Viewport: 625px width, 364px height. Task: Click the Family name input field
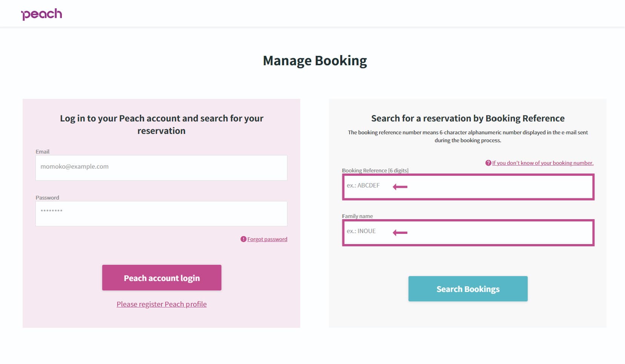coord(468,233)
